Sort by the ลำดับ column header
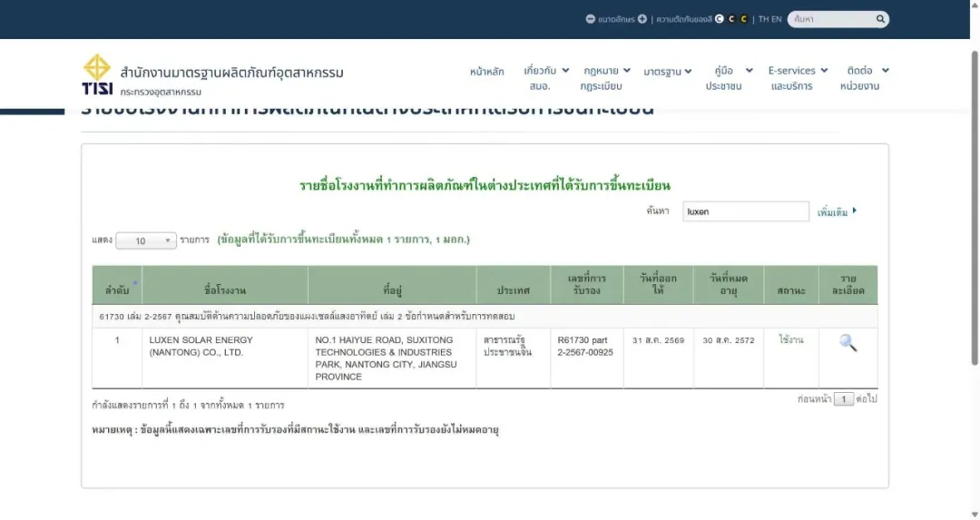Image resolution: width=980 pixels, height=520 pixels. 117,285
